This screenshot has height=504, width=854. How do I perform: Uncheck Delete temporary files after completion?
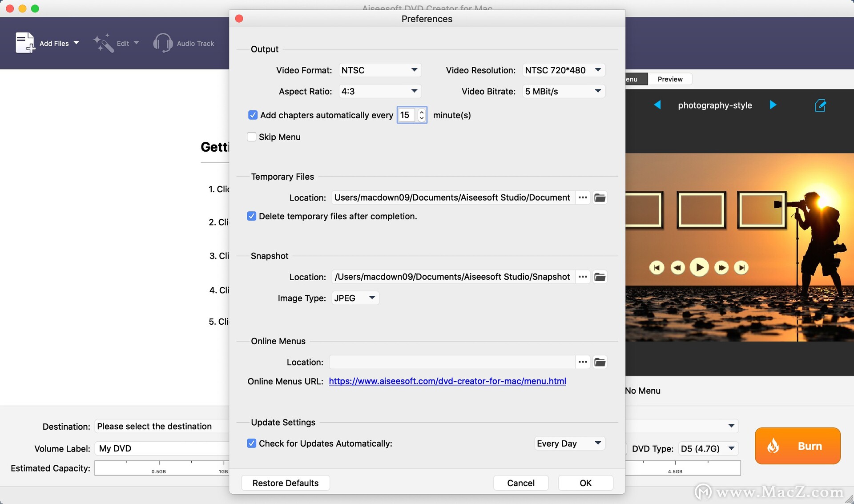point(251,216)
